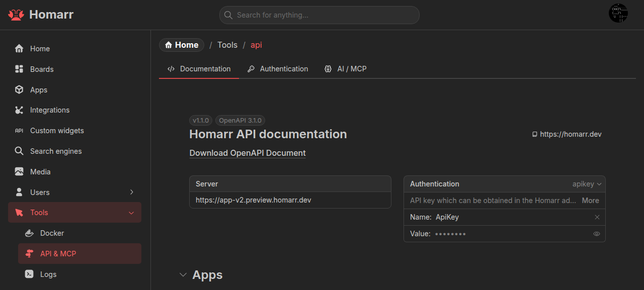The image size is (644, 290).
Task: Click the key icon on the Authentication tab
Action: tap(251, 69)
